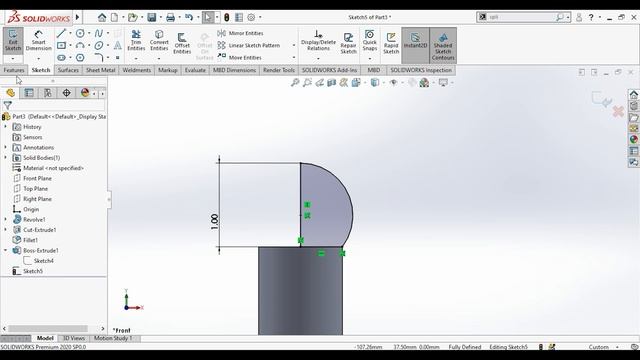Open the Smart Dimension dropdown arrow
640x360 pixels.
pos(38,59)
